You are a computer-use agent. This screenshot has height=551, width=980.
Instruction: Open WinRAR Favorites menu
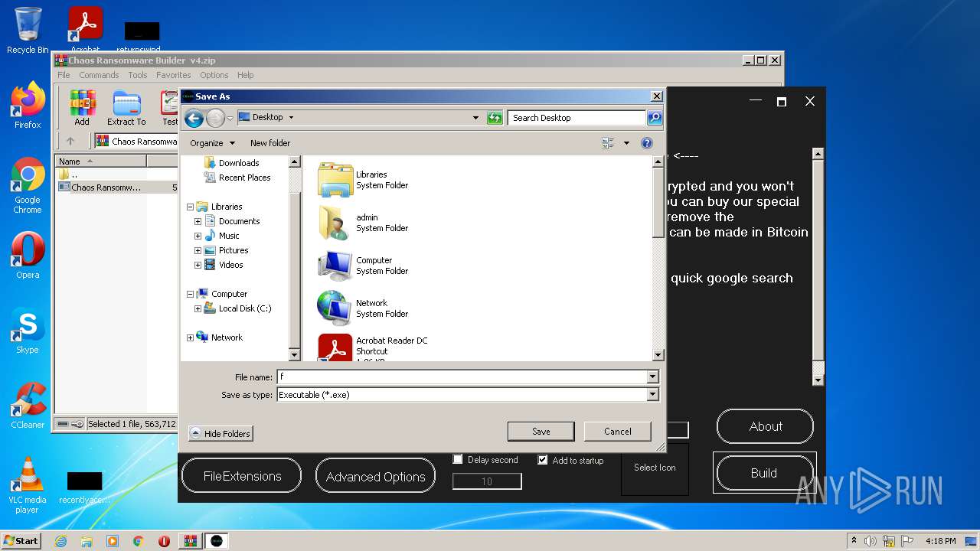coord(174,75)
